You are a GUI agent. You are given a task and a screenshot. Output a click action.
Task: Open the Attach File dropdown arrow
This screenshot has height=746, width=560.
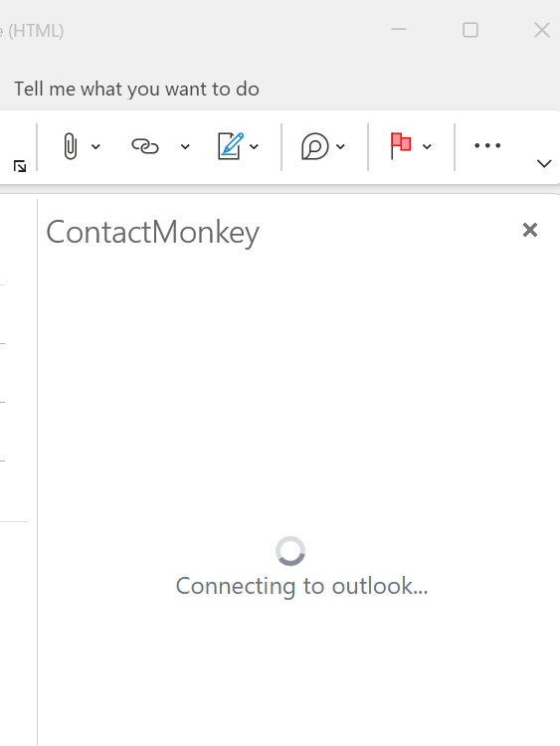[95, 146]
